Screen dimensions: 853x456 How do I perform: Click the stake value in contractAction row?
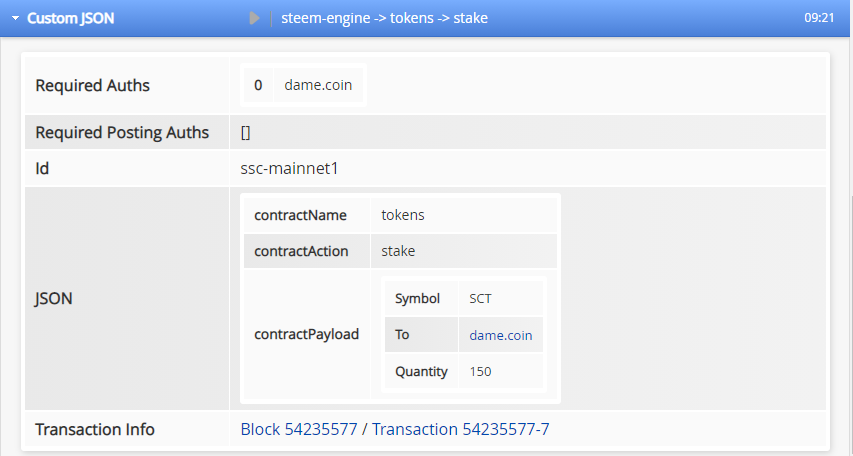[x=398, y=251]
